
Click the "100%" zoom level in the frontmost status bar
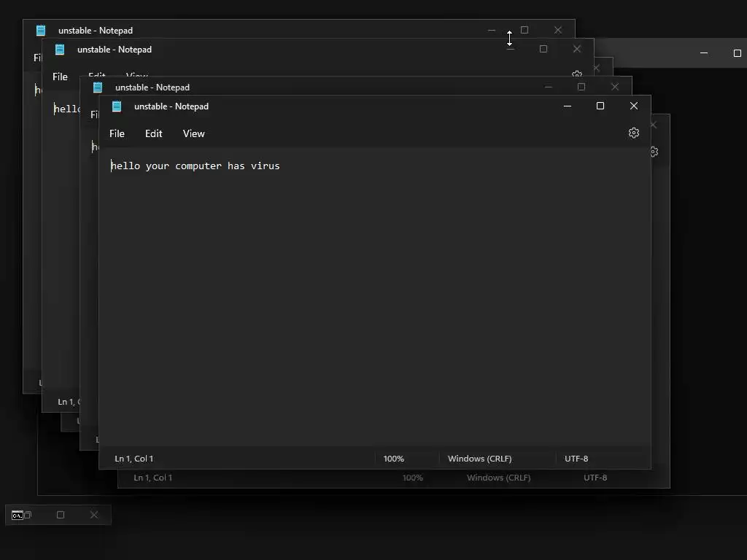tap(393, 459)
